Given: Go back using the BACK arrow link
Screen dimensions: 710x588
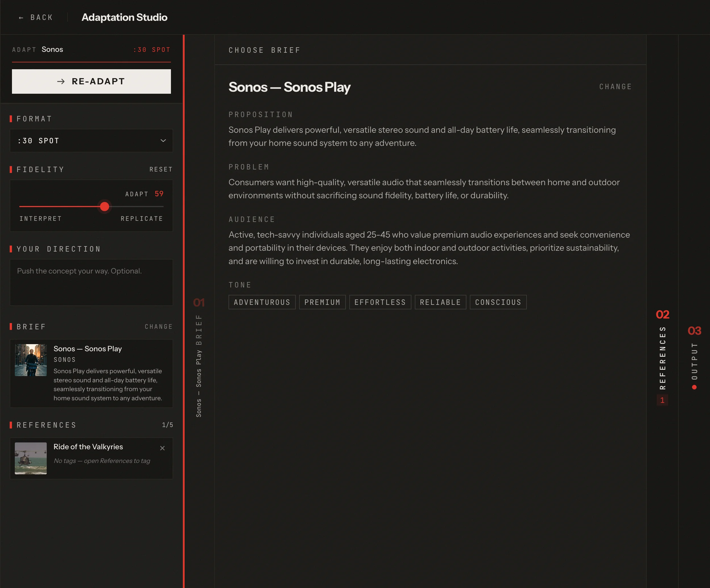Looking at the screenshot, I should 36,17.
